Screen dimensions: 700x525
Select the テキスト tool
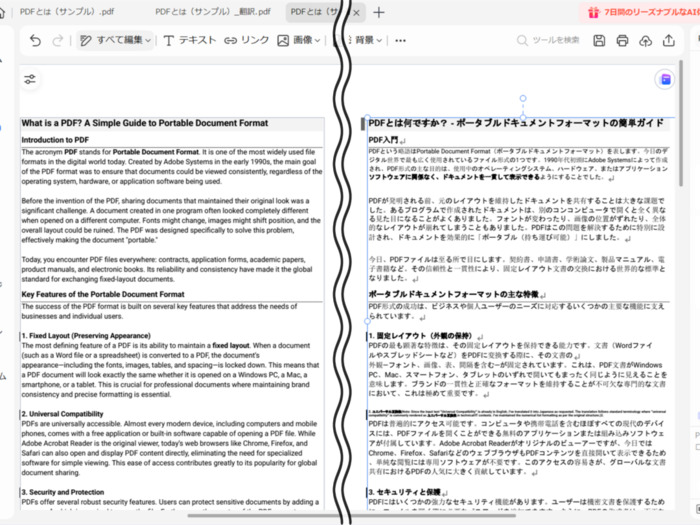coord(190,41)
